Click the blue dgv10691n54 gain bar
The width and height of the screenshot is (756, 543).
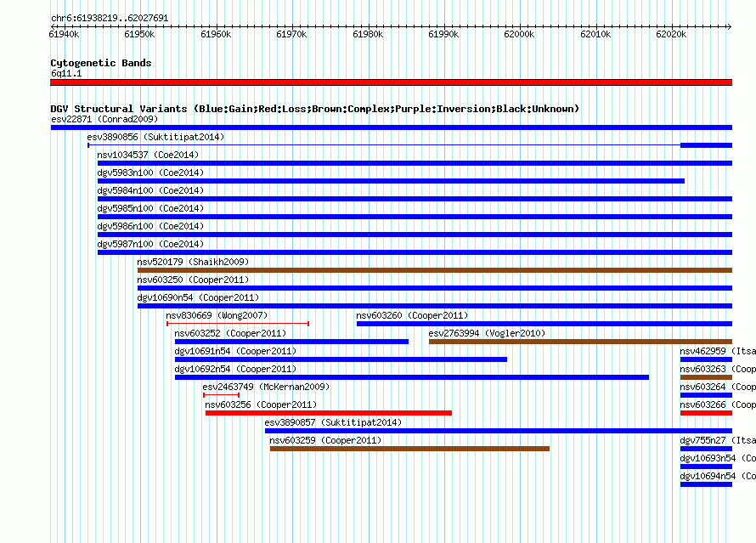pyautogui.click(x=341, y=359)
